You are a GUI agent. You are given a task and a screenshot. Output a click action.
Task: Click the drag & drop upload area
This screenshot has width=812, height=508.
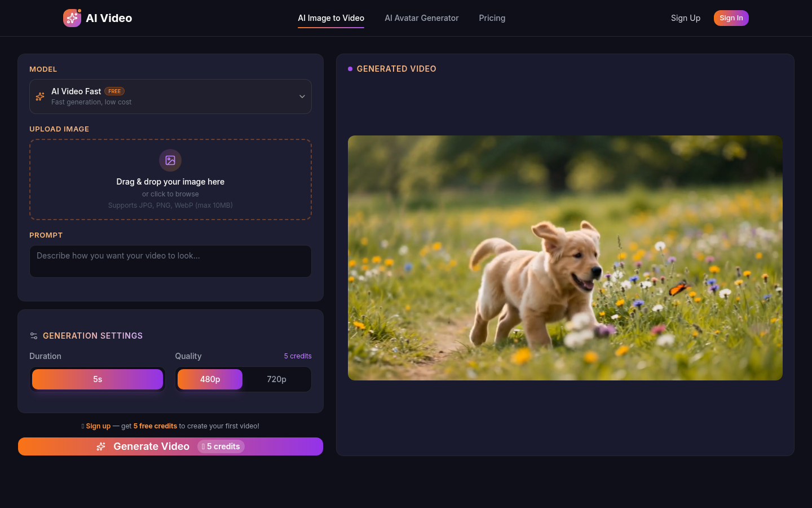click(170, 179)
